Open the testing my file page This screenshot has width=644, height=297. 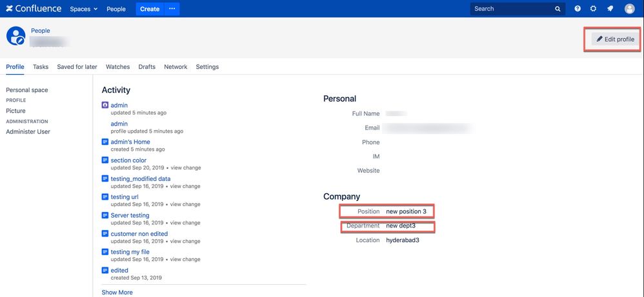click(130, 252)
